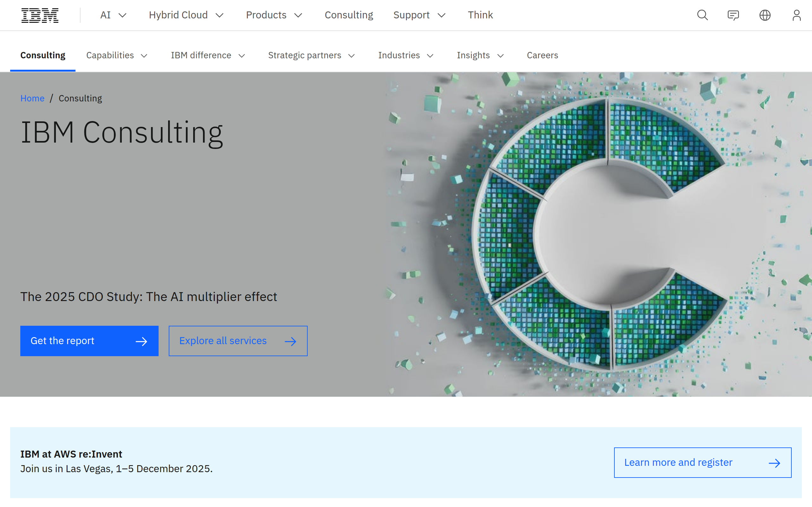The image size is (812, 507).
Task: Click the arrow on the Get the report button
Action: (x=141, y=341)
